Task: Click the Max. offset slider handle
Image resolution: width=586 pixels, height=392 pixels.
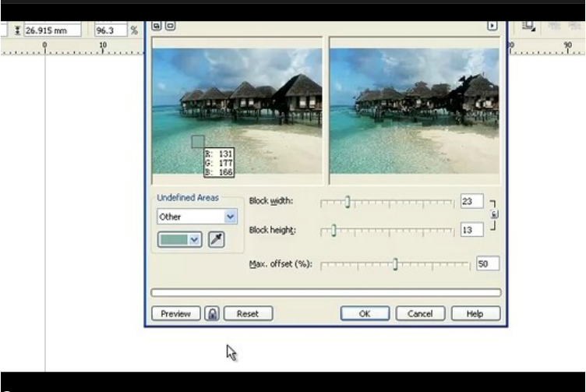Action: 395,264
